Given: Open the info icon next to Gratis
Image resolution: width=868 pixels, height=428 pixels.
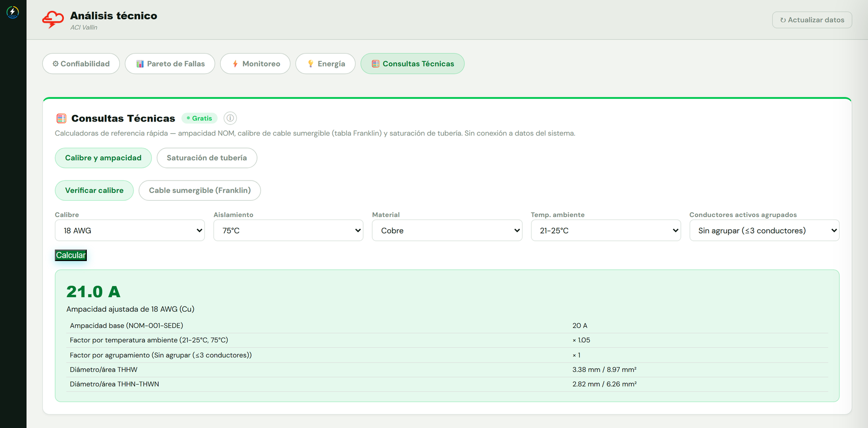Looking at the screenshot, I should point(230,118).
